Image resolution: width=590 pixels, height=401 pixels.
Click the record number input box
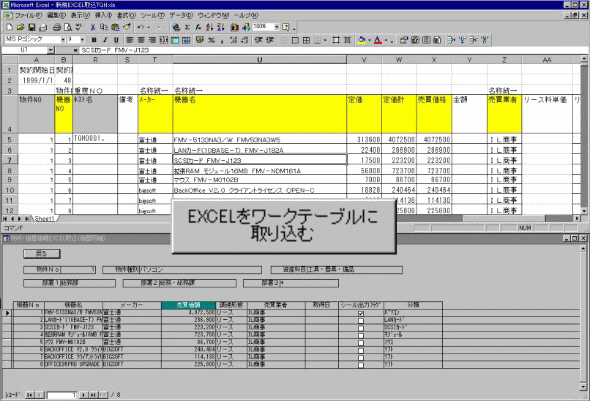pos(62,395)
